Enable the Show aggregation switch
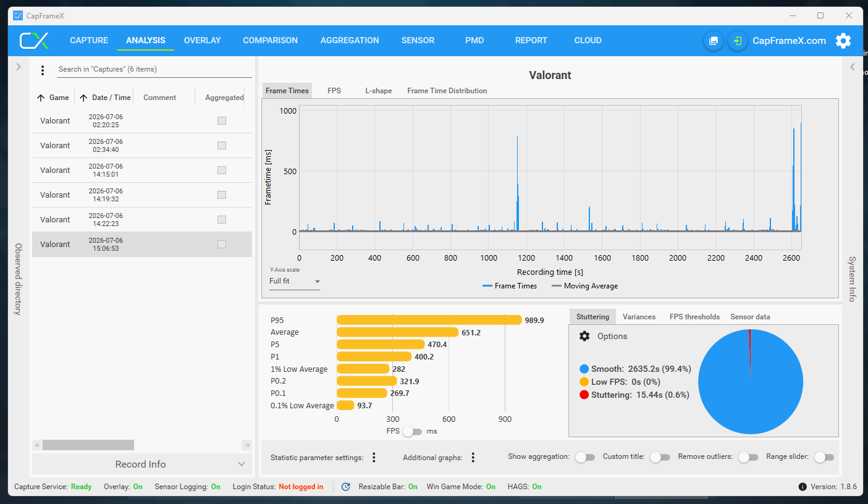 [584, 457]
